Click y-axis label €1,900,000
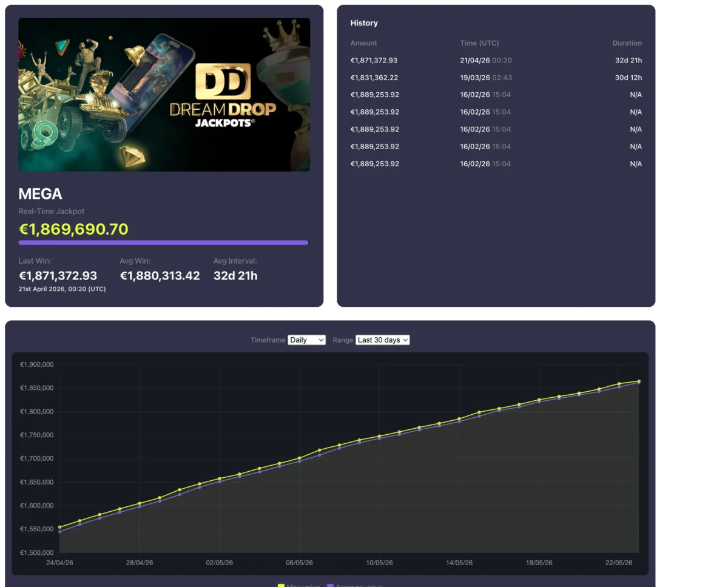 point(37,364)
